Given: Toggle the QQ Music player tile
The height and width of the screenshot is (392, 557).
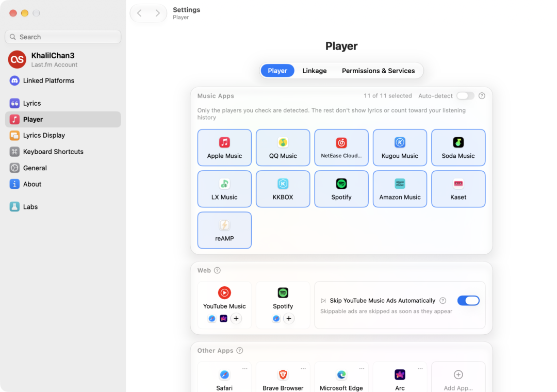Looking at the screenshot, I should click(283, 148).
